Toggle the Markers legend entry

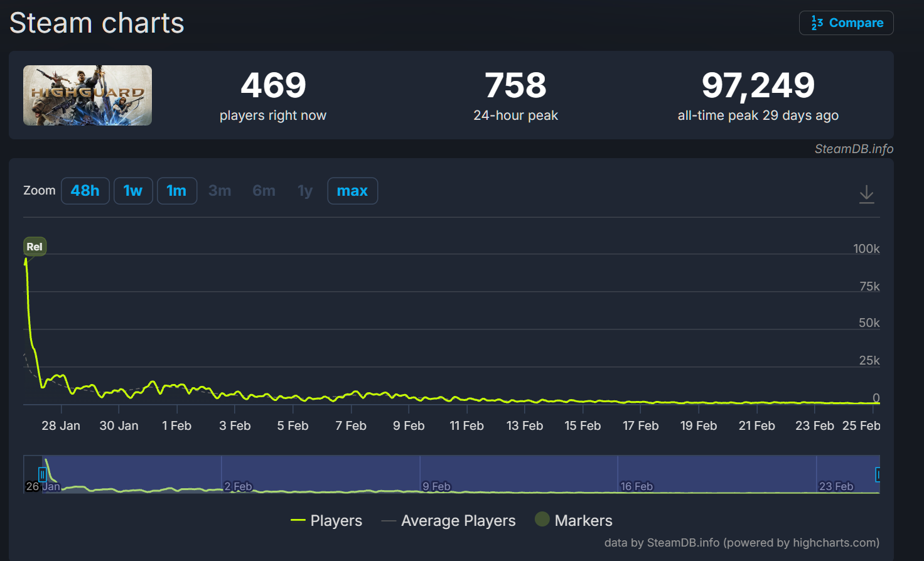574,520
